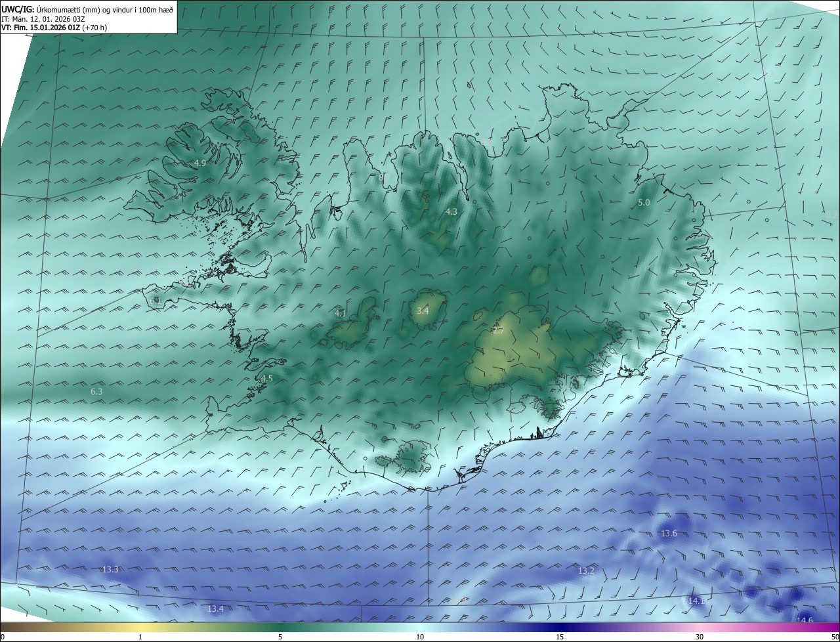The width and height of the screenshot is (840, 642).
Task: Click the 3.4 value on the central glacier
Action: click(423, 310)
